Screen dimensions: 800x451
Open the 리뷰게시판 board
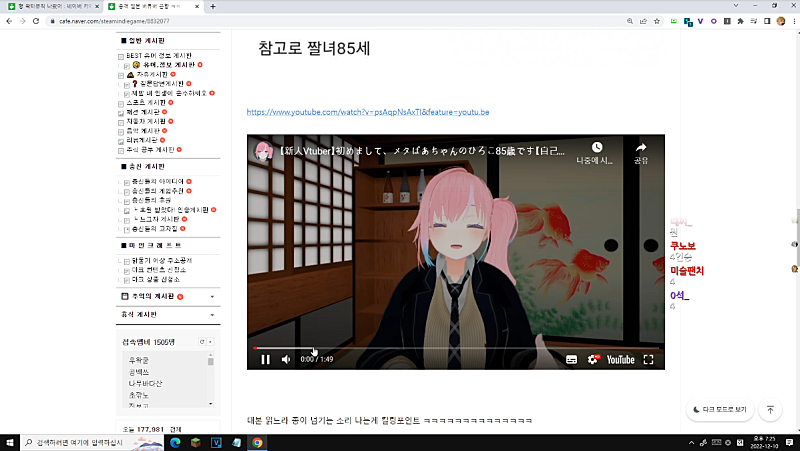[142, 140]
